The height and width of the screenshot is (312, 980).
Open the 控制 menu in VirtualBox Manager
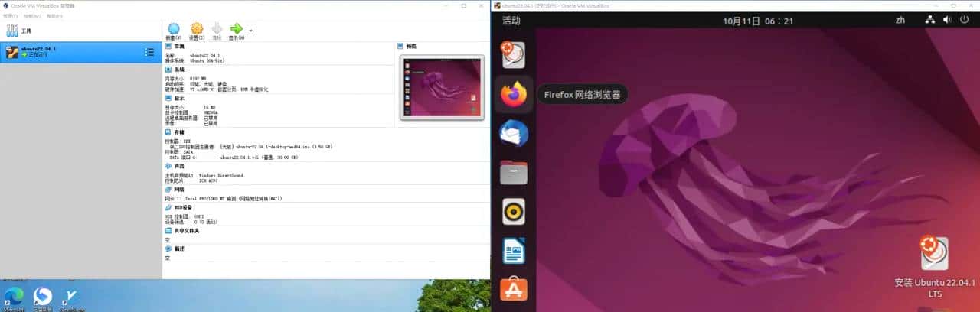(31, 15)
